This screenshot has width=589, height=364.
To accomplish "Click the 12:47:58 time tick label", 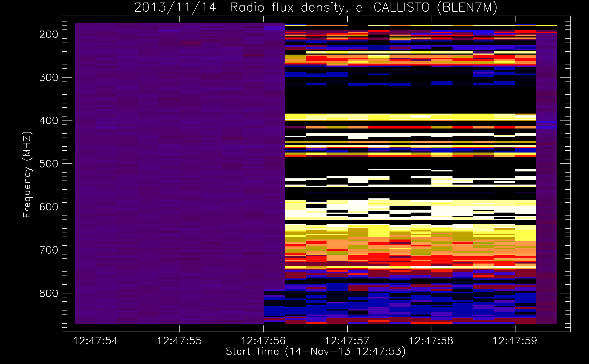I will [x=431, y=341].
